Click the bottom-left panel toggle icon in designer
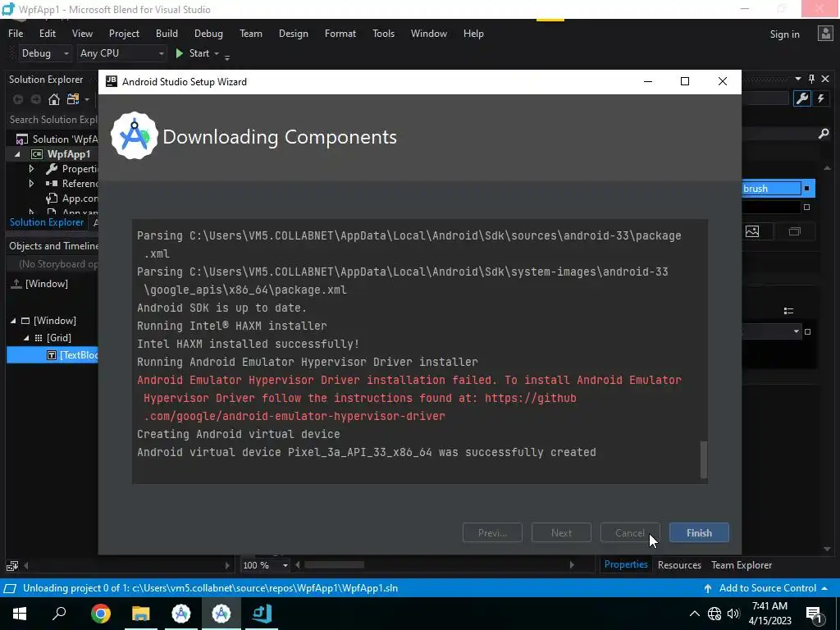This screenshot has height=630, width=840. pos(11,566)
